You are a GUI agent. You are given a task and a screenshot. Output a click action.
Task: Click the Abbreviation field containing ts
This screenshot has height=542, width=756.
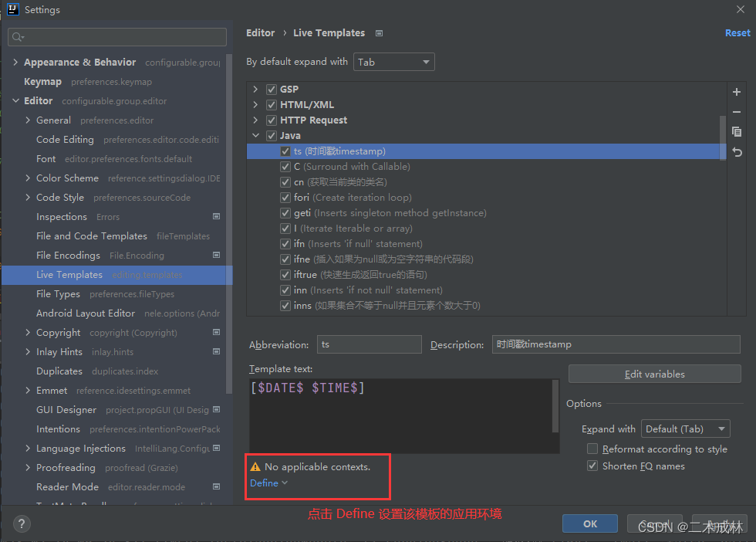click(370, 344)
